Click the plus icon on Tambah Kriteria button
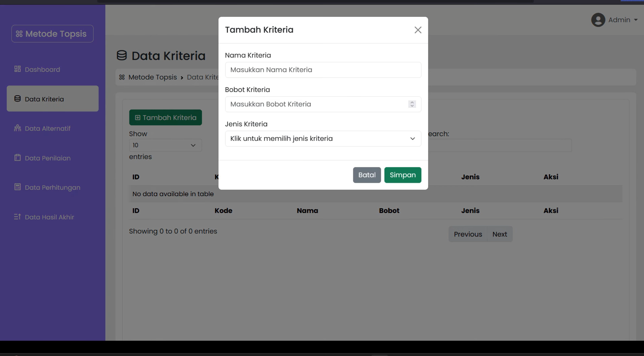The image size is (644, 356). tap(137, 118)
